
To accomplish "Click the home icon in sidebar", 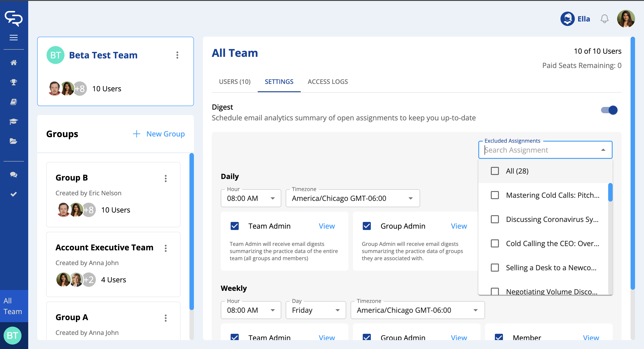I will [13, 62].
